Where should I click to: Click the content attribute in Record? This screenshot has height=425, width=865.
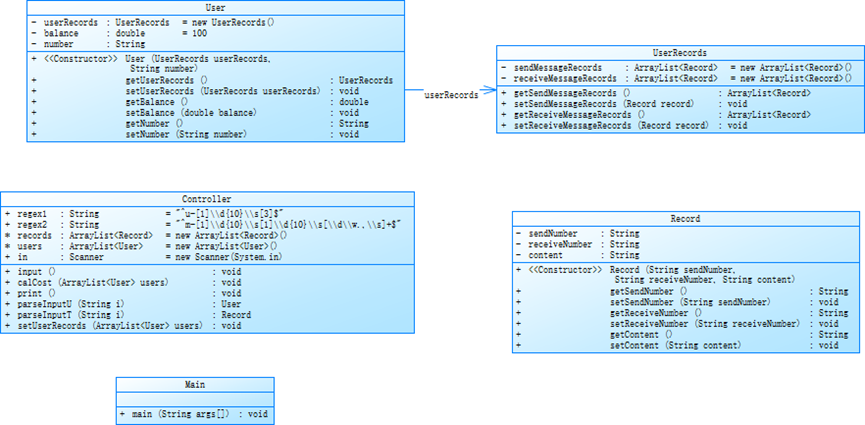tap(578, 255)
